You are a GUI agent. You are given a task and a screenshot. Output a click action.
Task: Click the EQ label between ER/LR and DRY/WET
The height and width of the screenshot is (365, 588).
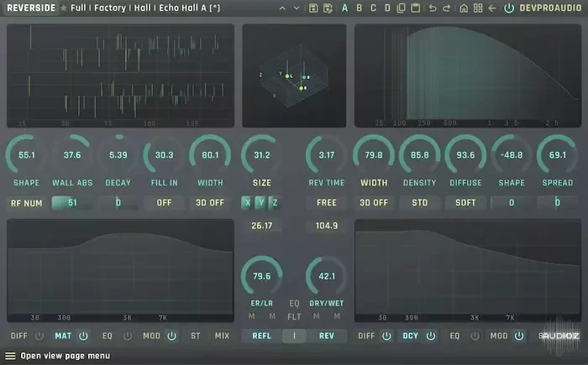click(294, 303)
